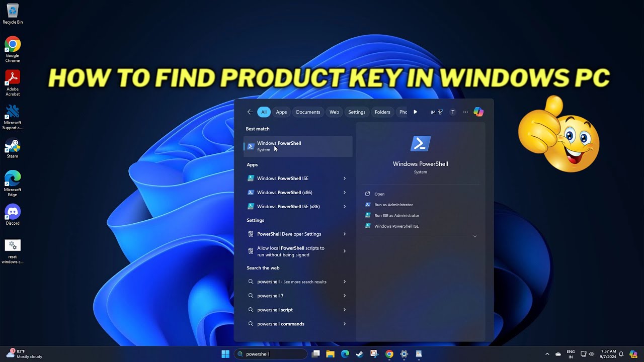Switch to the Documents filter tab
Viewport: 644px width, 362px height.
coord(308,112)
